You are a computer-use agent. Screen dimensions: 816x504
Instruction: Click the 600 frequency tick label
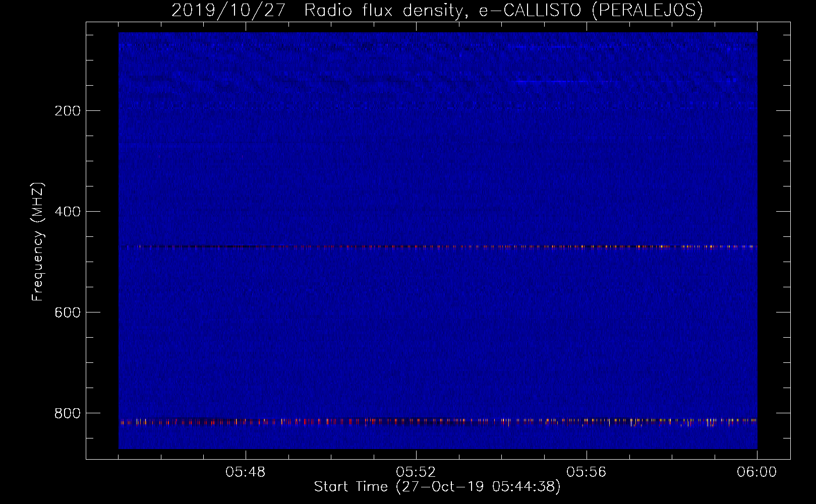(x=68, y=312)
